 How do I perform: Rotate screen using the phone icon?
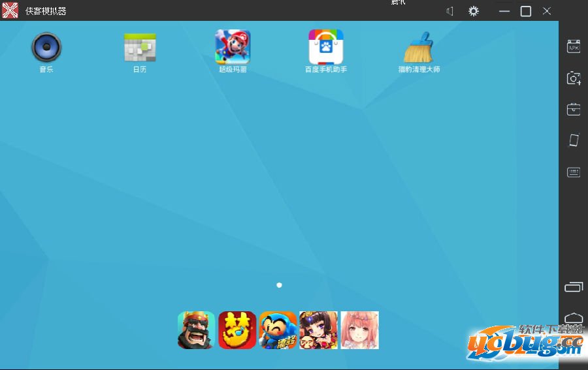pyautogui.click(x=574, y=140)
